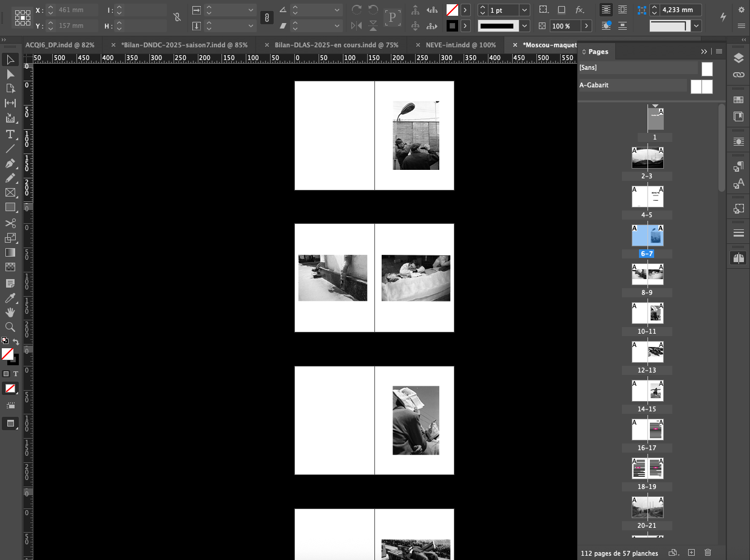Viewport: 750px width, 560px height.
Task: Click the Apply None swatch in toolbox
Action: tap(10, 388)
